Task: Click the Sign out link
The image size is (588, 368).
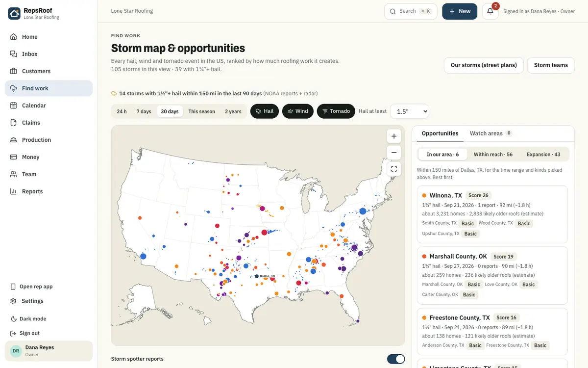Action: pos(29,333)
